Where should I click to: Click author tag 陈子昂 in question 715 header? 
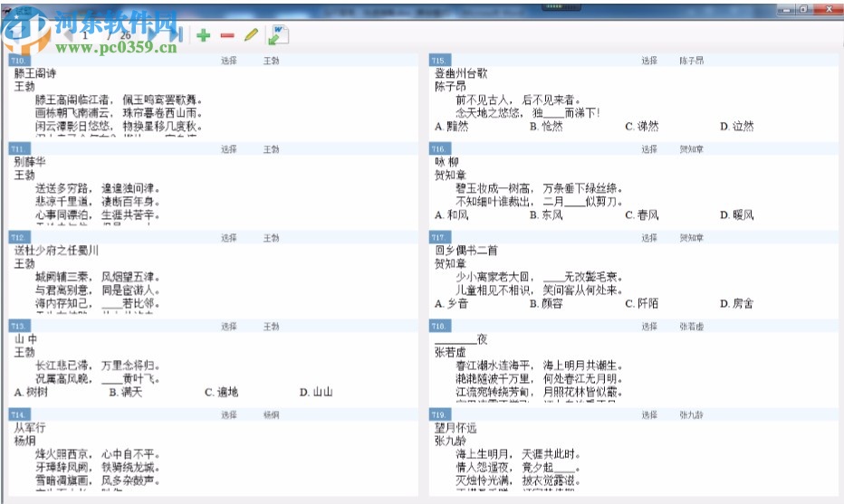pos(691,61)
